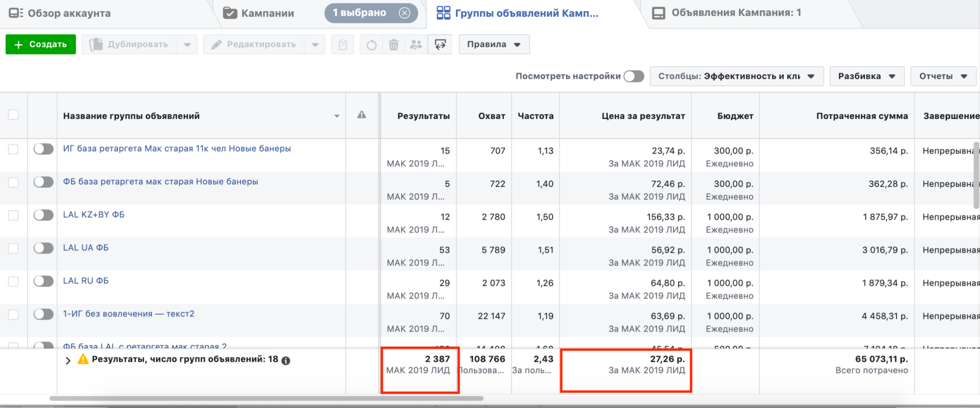Screen dimensions: 980x408
Task: Click the 27,26 р. total cost per result
Action: click(x=667, y=359)
